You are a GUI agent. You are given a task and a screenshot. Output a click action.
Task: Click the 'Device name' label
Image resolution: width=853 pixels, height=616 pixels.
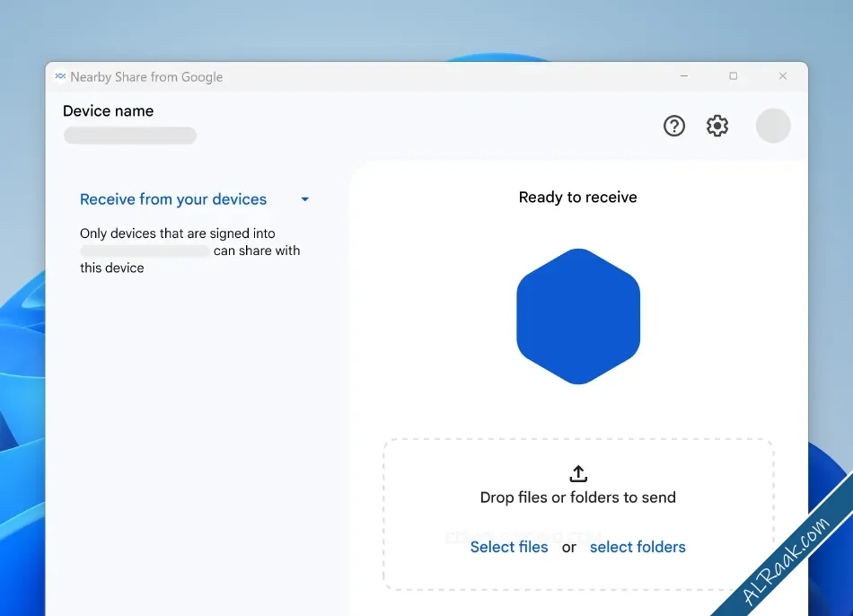pyautogui.click(x=109, y=111)
